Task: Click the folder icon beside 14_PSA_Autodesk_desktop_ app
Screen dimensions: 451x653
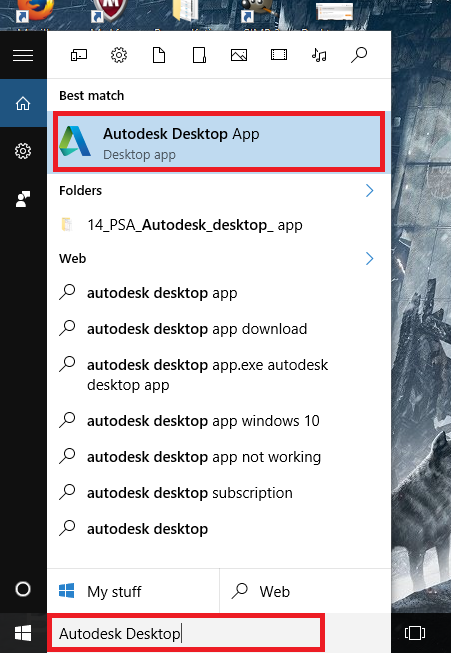Action: coord(67,224)
